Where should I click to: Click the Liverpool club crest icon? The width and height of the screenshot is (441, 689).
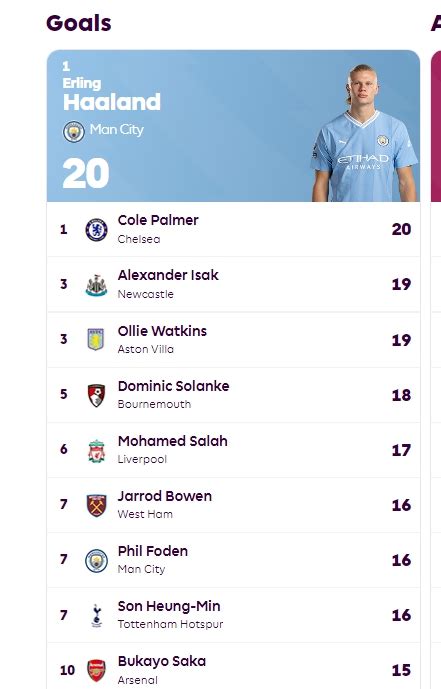pyautogui.click(x=97, y=450)
